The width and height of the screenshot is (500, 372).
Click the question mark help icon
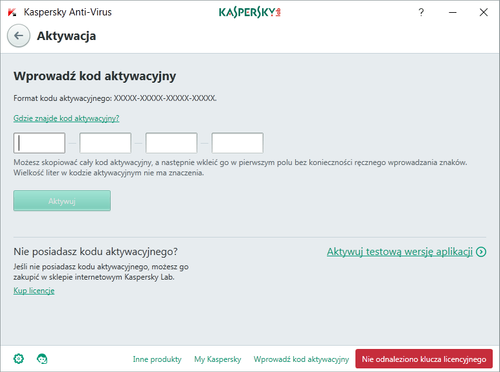[421, 12]
